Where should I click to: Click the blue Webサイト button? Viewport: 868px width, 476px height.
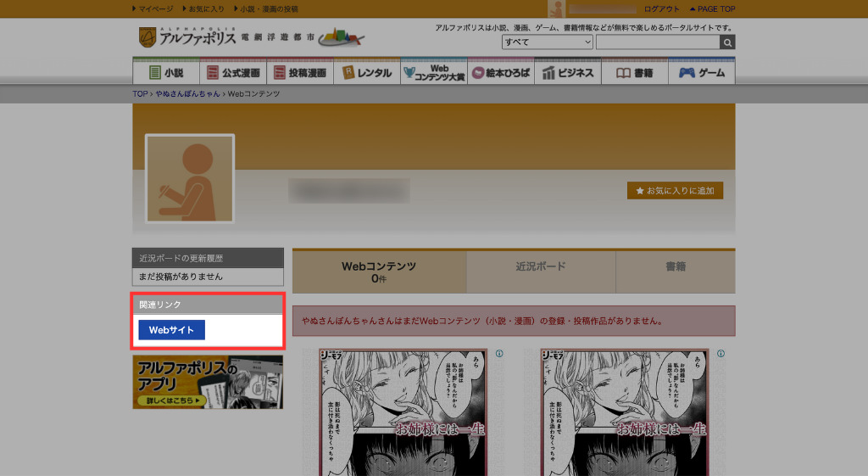point(171,330)
